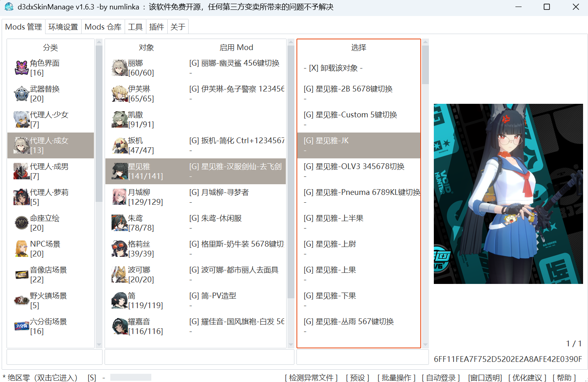Screen dimensions: 588x382
Task: Click the 丽娜 character avatar
Action: (x=120, y=68)
